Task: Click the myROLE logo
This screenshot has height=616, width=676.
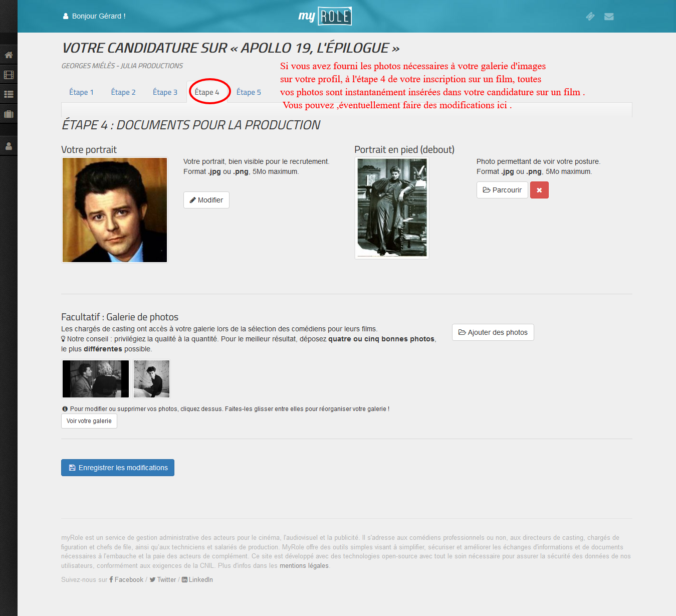Action: pos(325,16)
